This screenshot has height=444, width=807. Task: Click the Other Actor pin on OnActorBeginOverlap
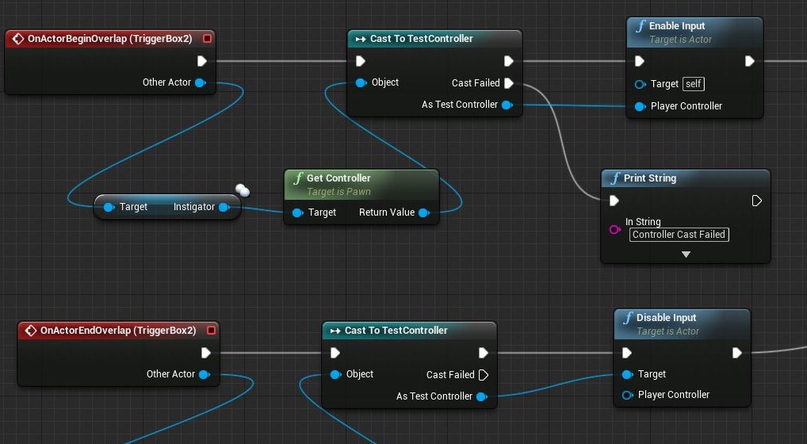[201, 83]
